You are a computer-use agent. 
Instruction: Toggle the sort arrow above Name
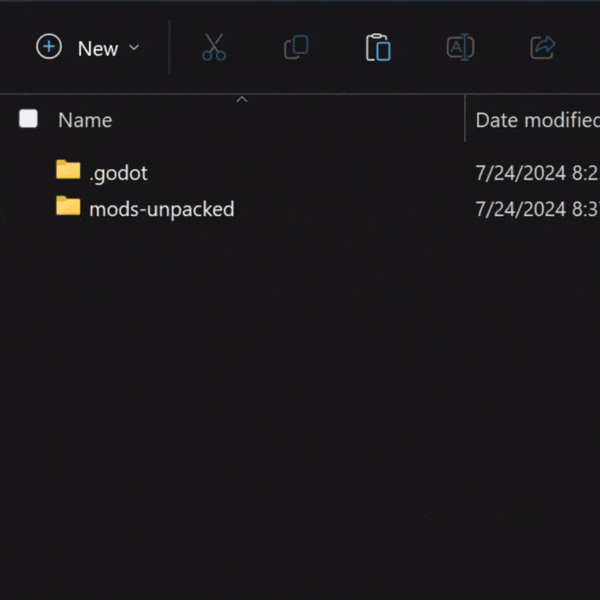[241, 100]
